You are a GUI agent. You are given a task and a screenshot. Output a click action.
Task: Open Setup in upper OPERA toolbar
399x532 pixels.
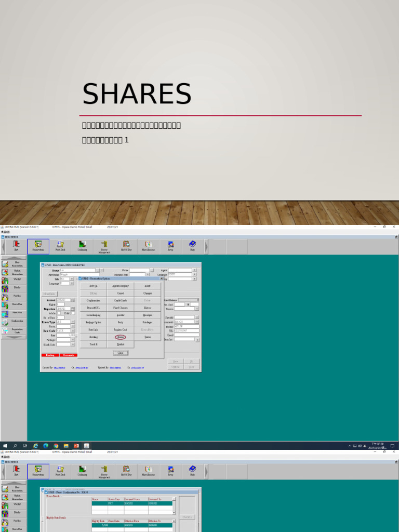click(x=170, y=246)
